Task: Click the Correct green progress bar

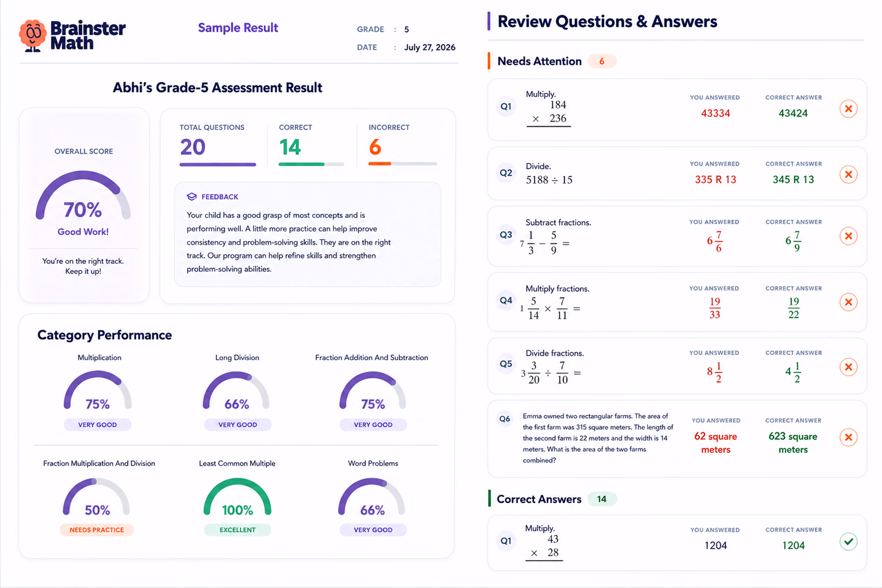Action: (x=311, y=164)
